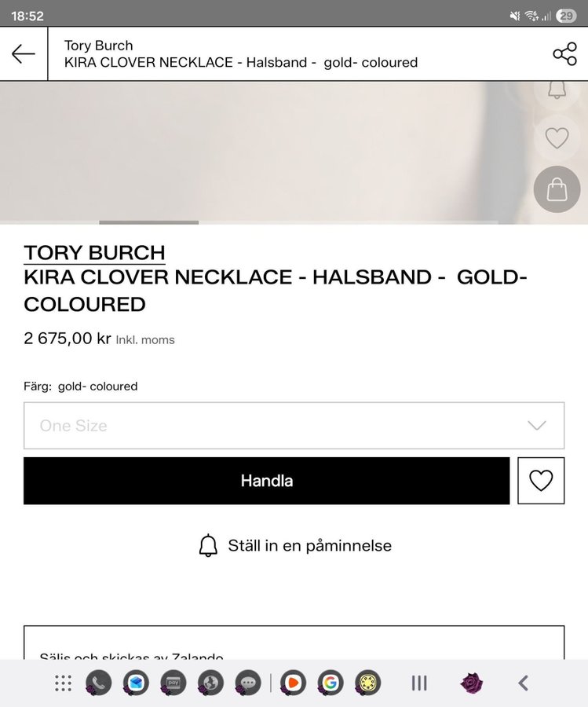This screenshot has width=588, height=707.
Task: Open the Messages app in the taskbar
Action: (x=248, y=683)
